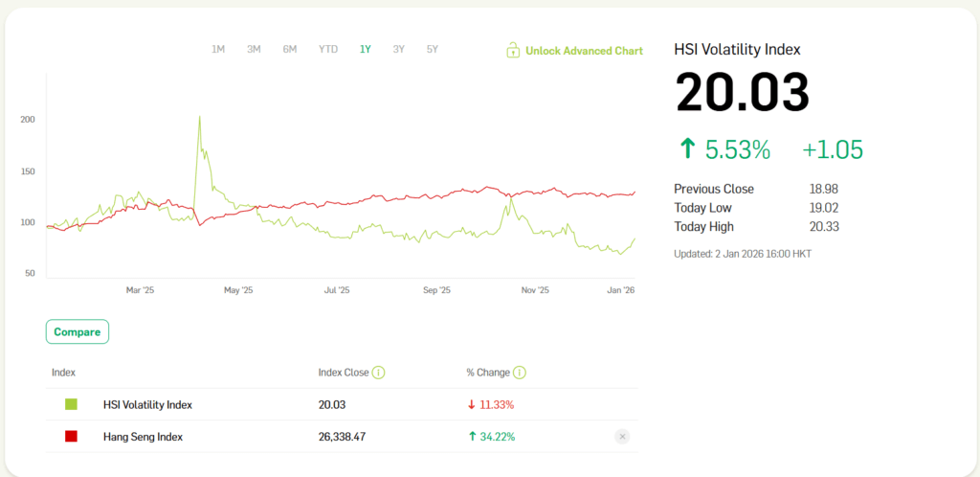Open the Unlock Advanced Chart link
This screenshot has height=477, width=980.
click(584, 51)
